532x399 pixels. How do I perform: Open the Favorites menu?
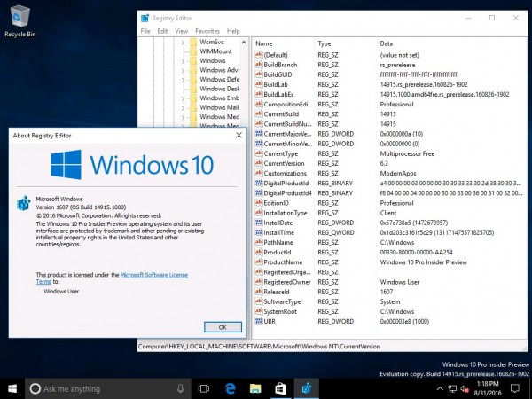point(207,31)
